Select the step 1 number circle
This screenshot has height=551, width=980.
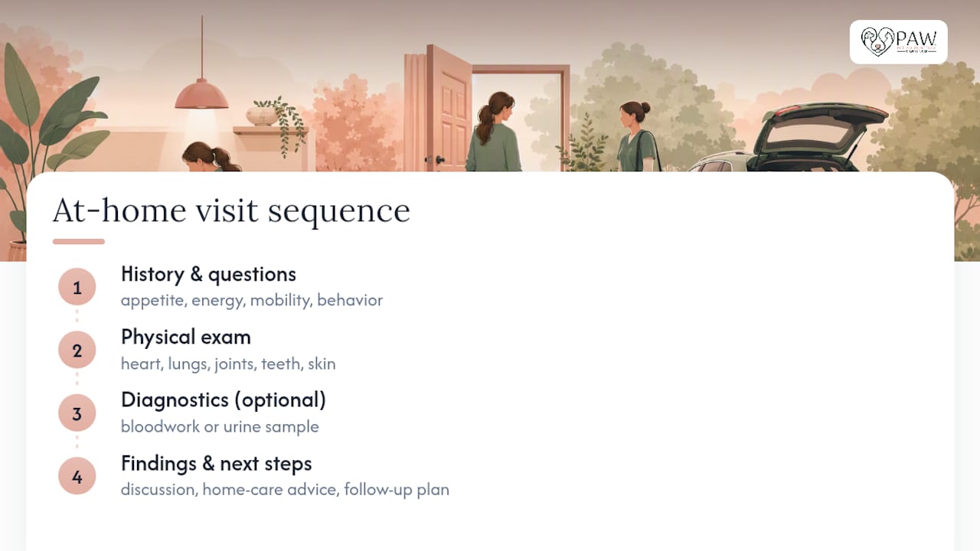(x=77, y=288)
